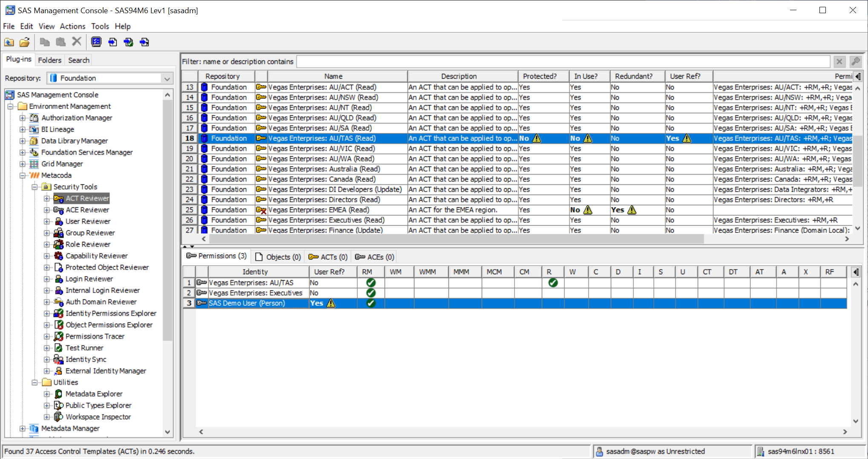Image resolution: width=868 pixels, height=459 pixels.
Task: Toggle the permissions table column chooser
Action: pyautogui.click(x=856, y=272)
